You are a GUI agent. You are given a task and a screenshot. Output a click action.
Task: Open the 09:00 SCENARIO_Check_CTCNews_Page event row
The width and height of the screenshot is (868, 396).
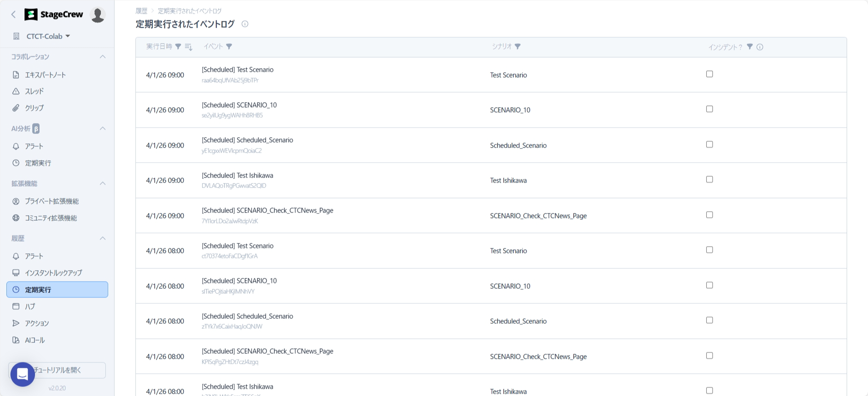(267, 211)
